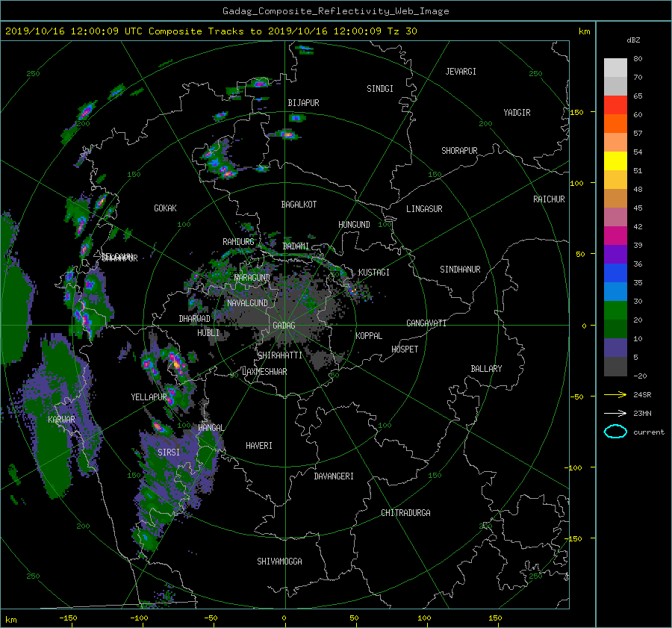
Task: Select the DHARWAD city label
Action: [195, 319]
